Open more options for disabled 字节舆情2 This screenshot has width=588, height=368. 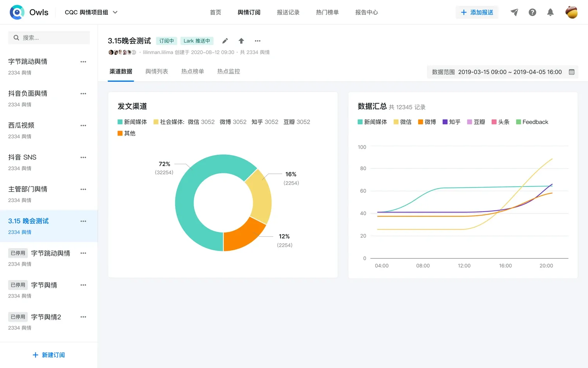coord(83,317)
